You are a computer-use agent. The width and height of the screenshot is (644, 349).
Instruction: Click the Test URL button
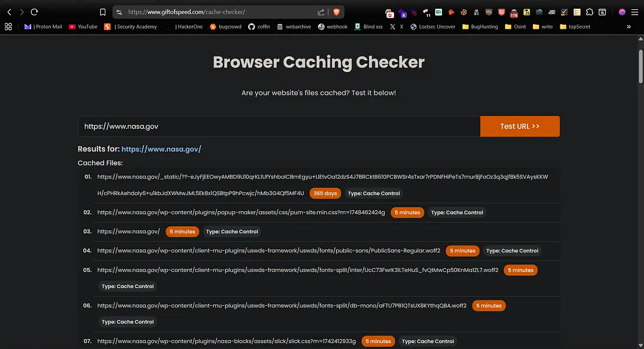coord(519,126)
